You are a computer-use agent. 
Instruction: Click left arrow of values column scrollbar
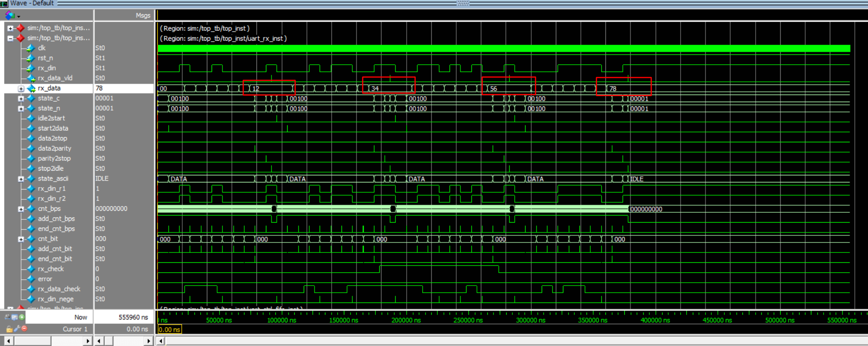point(99,341)
